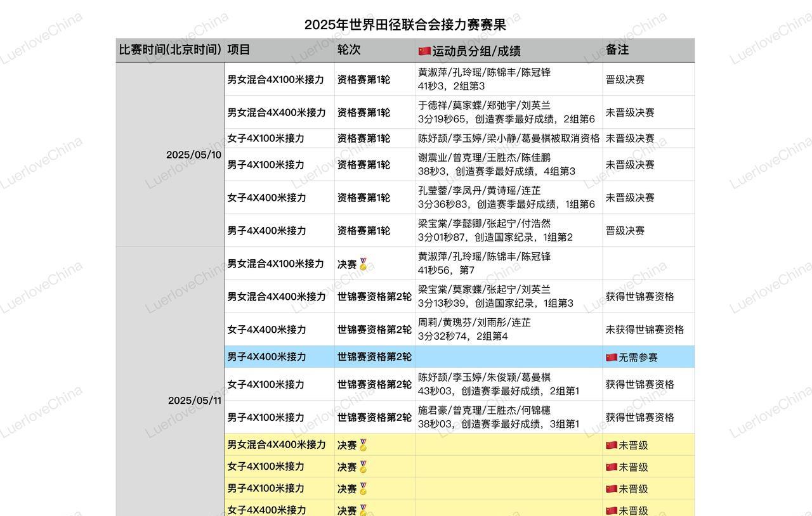This screenshot has width=812, height=516.
Task: Click the result 3分32秒74，2组第4
Action: tap(463, 335)
